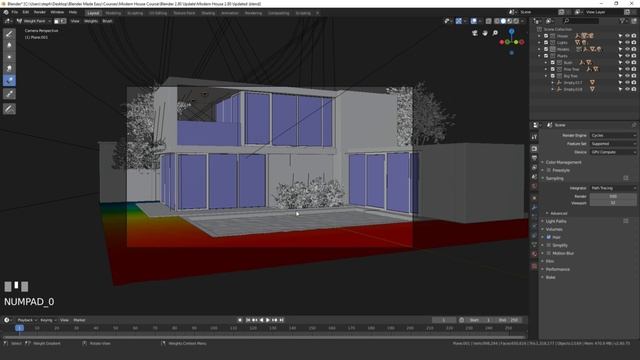Open the Brush menu in viewport header
The height and width of the screenshot is (360, 640).
[107, 21]
